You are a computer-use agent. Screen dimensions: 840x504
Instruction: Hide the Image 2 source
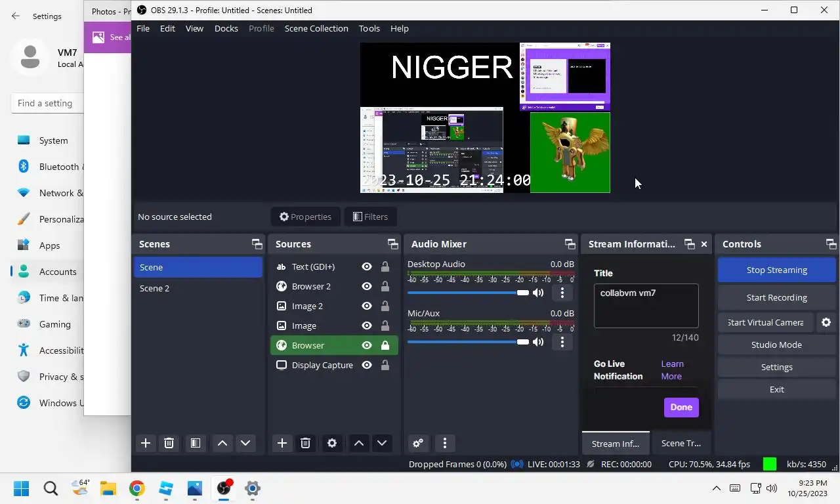(367, 306)
